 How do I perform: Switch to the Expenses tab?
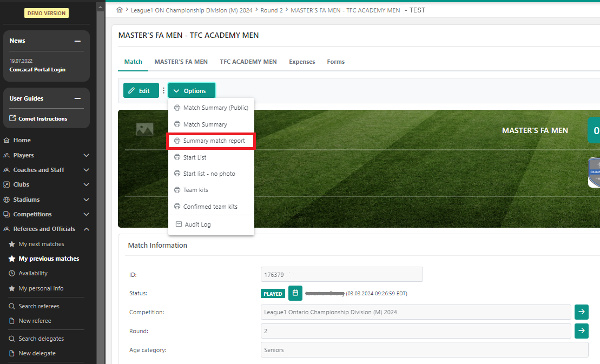point(302,62)
